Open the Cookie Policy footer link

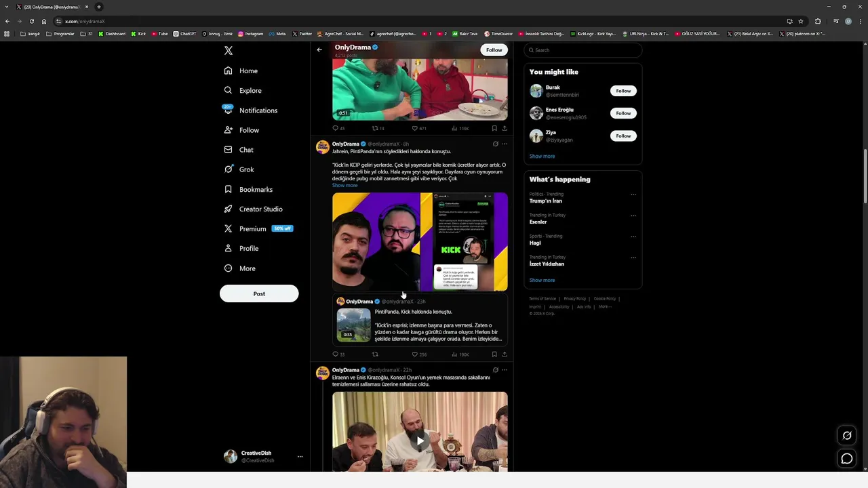tap(605, 299)
